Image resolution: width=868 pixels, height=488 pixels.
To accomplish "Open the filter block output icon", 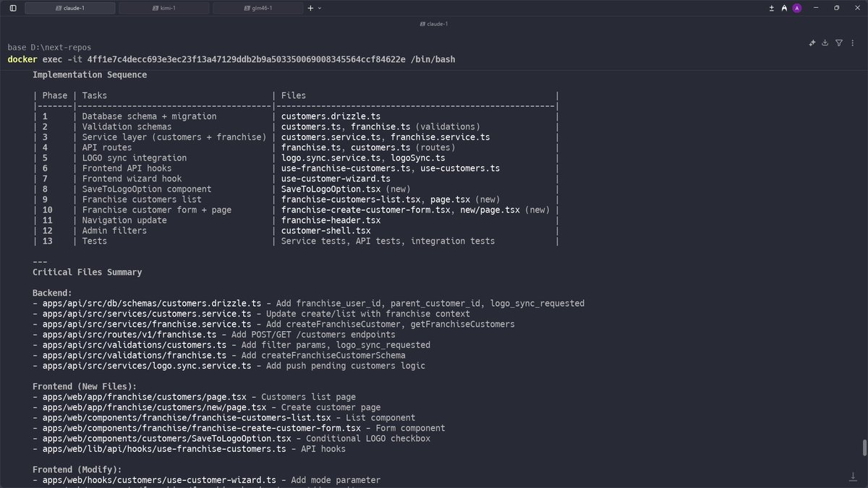I will click(839, 43).
